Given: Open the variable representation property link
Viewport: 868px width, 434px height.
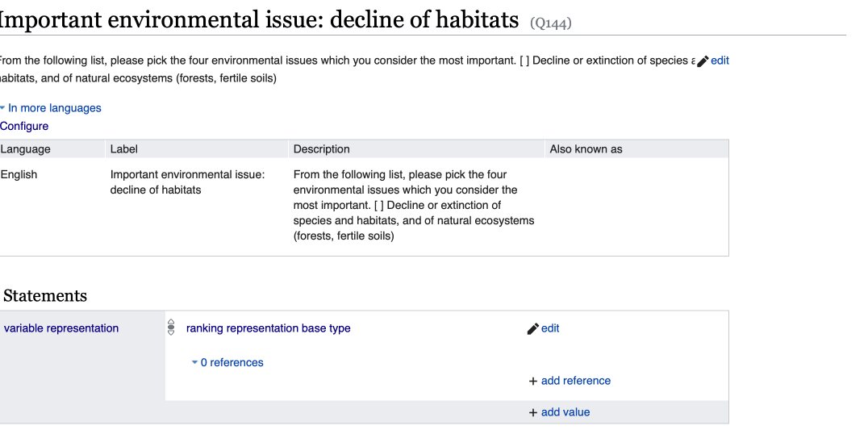Looking at the screenshot, I should point(61,328).
